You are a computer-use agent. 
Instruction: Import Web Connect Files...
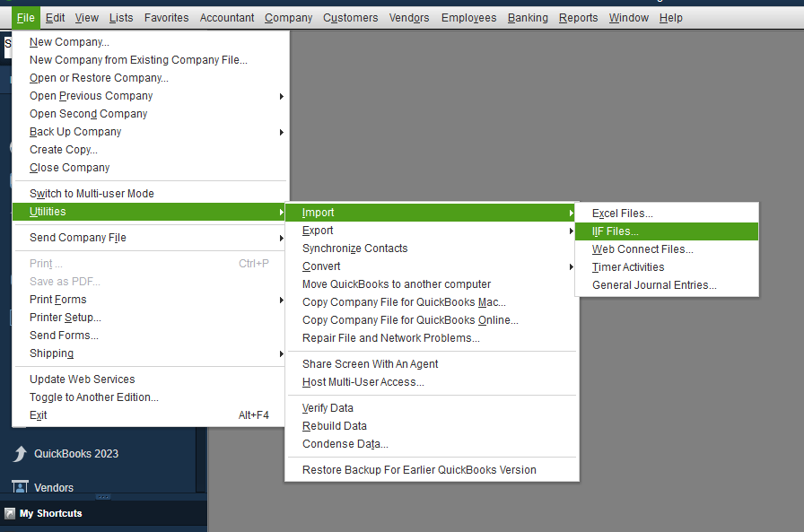pyautogui.click(x=667, y=249)
